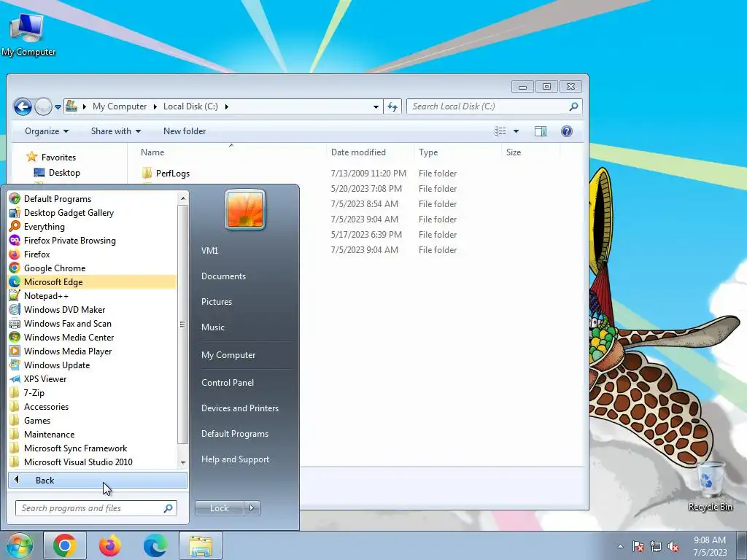
Task: Click the Explorer Back navigation button
Action: point(23,106)
